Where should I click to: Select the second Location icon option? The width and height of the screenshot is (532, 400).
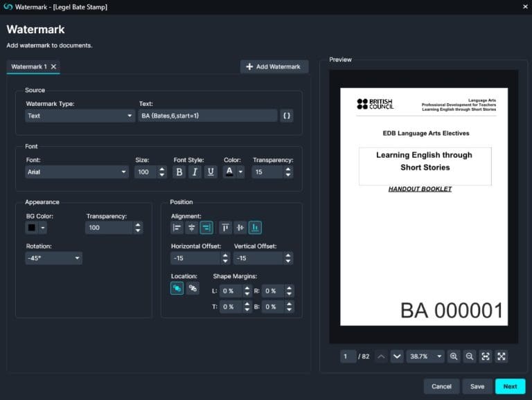pyautogui.click(x=193, y=289)
